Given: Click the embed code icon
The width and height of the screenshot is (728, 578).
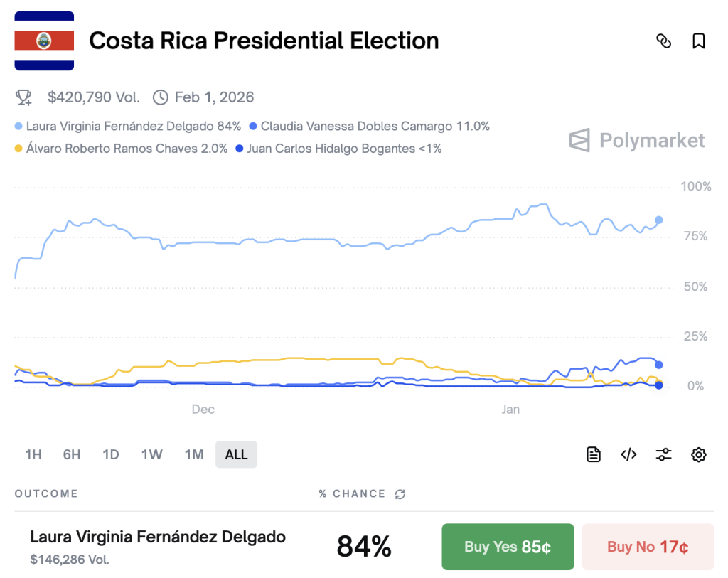Looking at the screenshot, I should (x=628, y=455).
